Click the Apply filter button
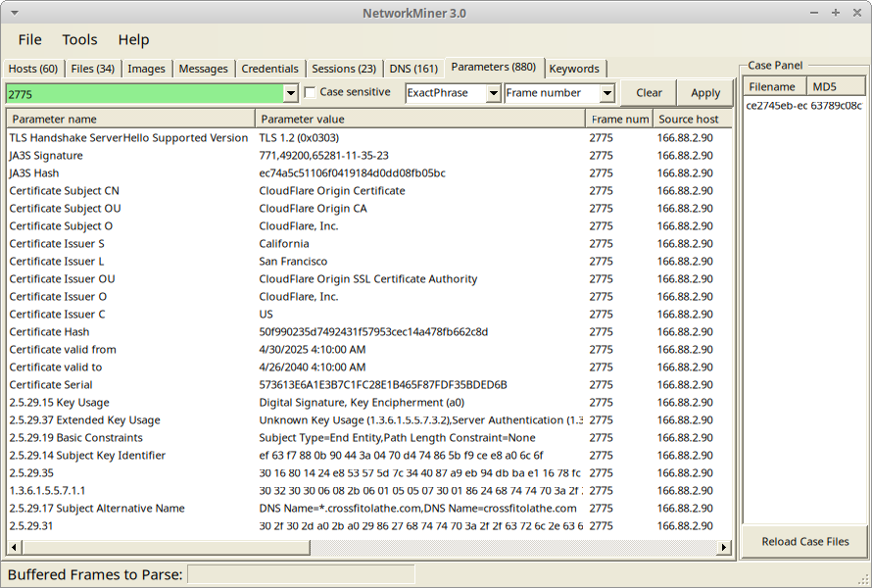The height and width of the screenshot is (588, 872). (705, 93)
